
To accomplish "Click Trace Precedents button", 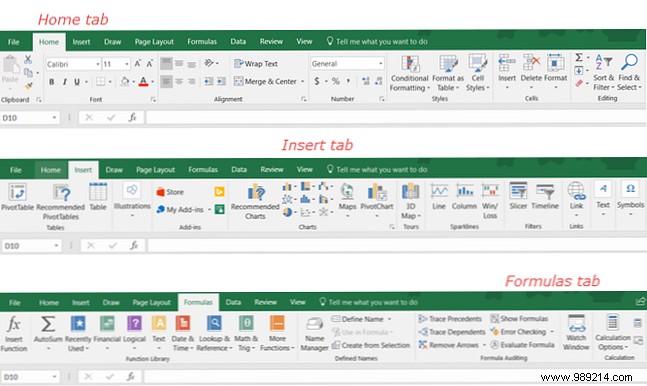I will 450,319.
